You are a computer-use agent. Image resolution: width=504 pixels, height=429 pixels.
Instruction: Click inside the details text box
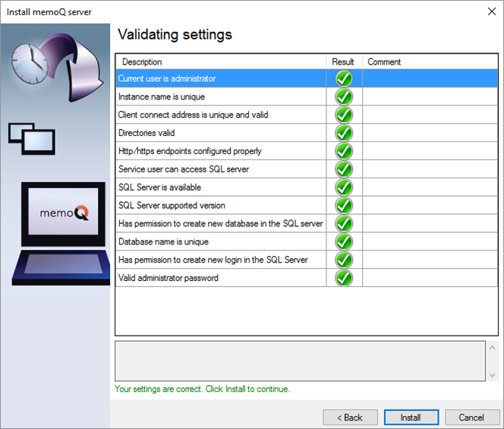300,361
